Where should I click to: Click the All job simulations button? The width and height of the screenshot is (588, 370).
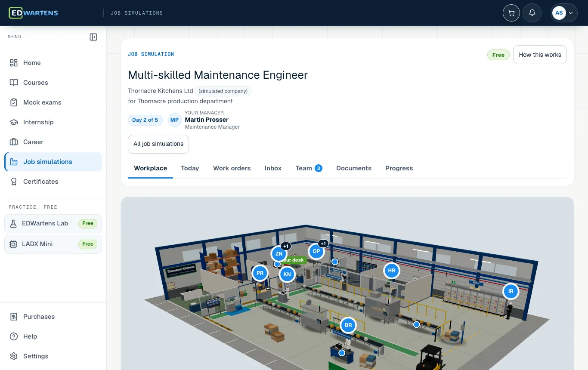tap(158, 144)
